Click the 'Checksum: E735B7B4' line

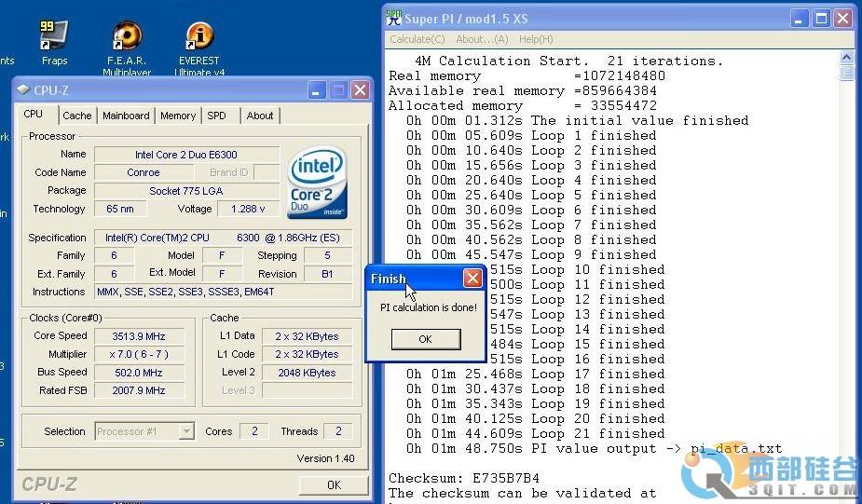click(464, 478)
